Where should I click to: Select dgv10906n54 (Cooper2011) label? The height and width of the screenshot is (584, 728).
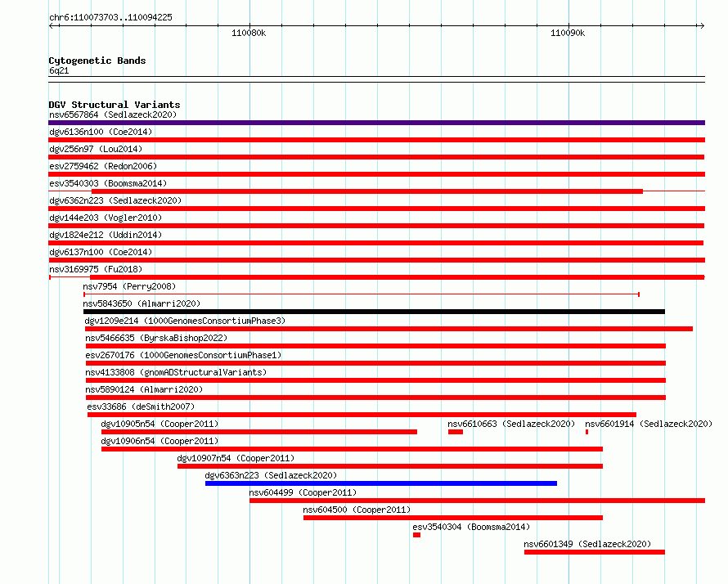[x=160, y=441]
